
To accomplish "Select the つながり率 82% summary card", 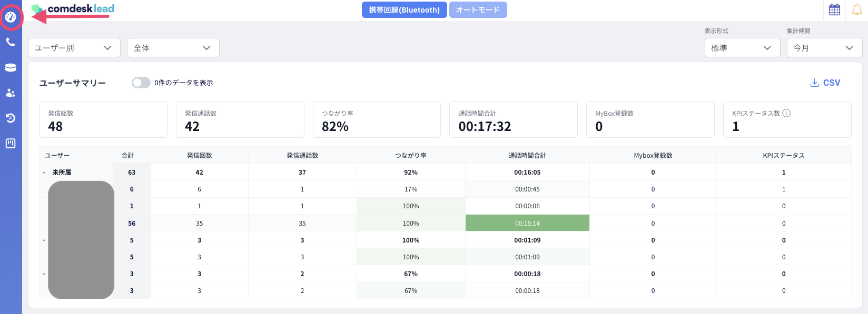I will coord(377,119).
